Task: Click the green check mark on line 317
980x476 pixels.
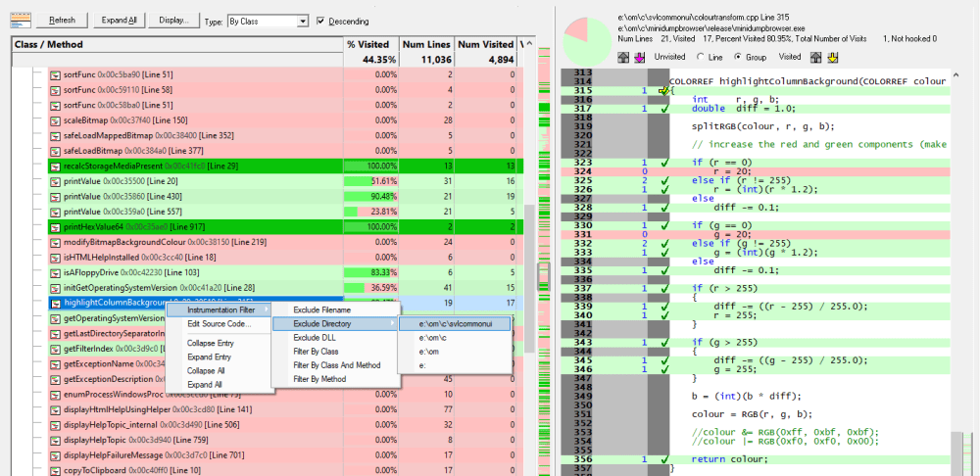Action: click(663, 109)
